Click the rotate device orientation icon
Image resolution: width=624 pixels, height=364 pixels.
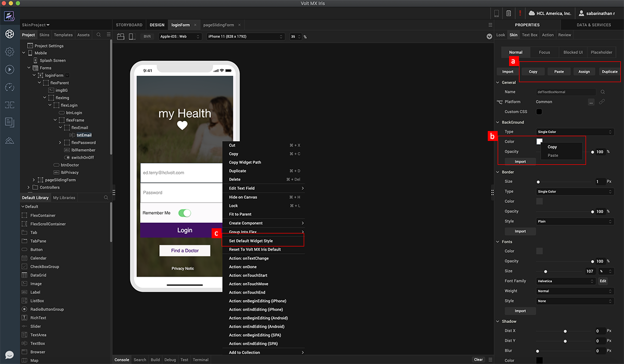pyautogui.click(x=121, y=37)
